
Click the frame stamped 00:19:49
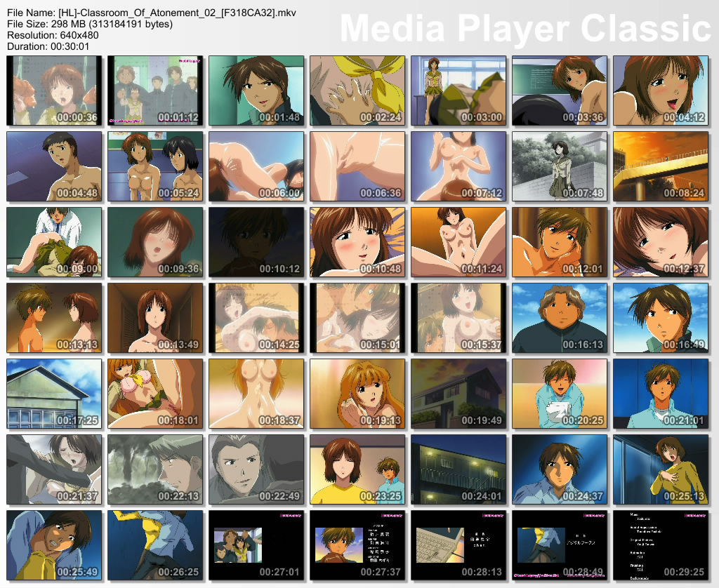[x=459, y=394]
